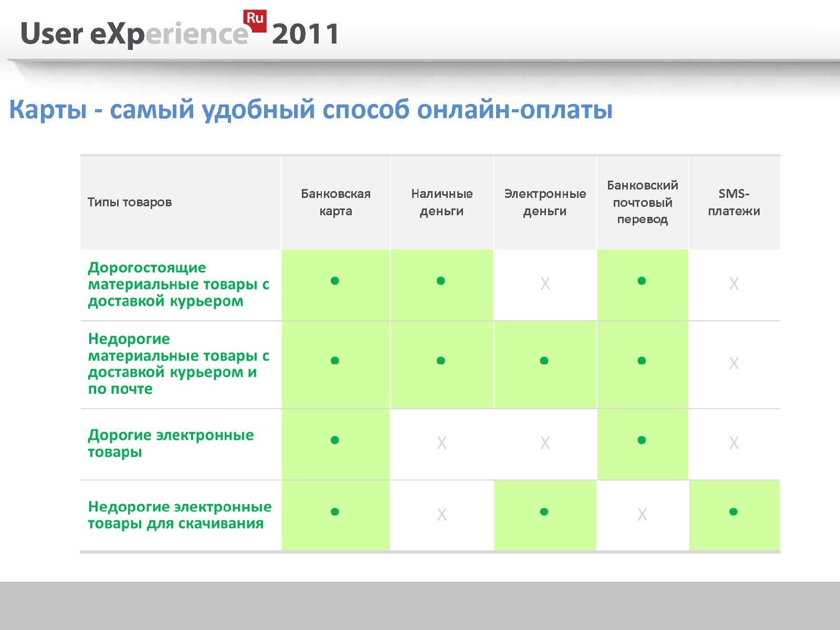This screenshot has width=840, height=630.
Task: Click green dot for bank card, downloadable goods row
Action: coord(335,512)
